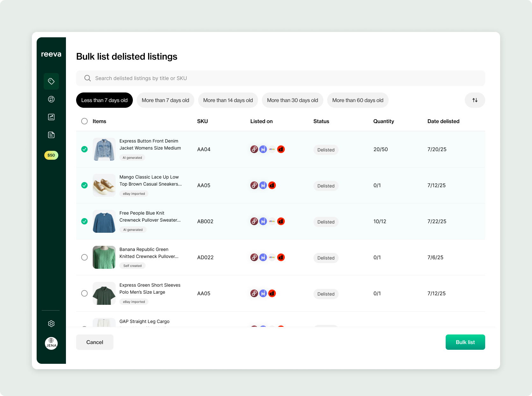The height and width of the screenshot is (396, 532).
Task: Click Delisted status in AD022 row
Action: pyautogui.click(x=326, y=258)
